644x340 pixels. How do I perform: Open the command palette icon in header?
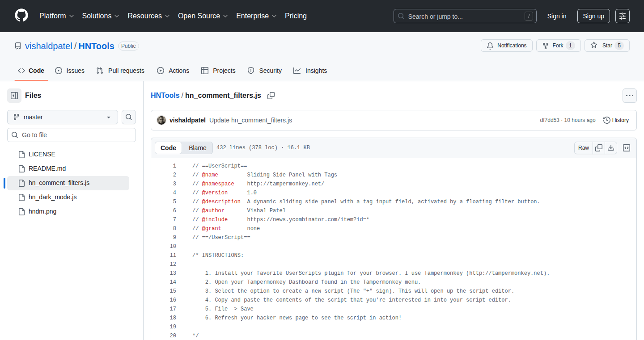pos(623,16)
